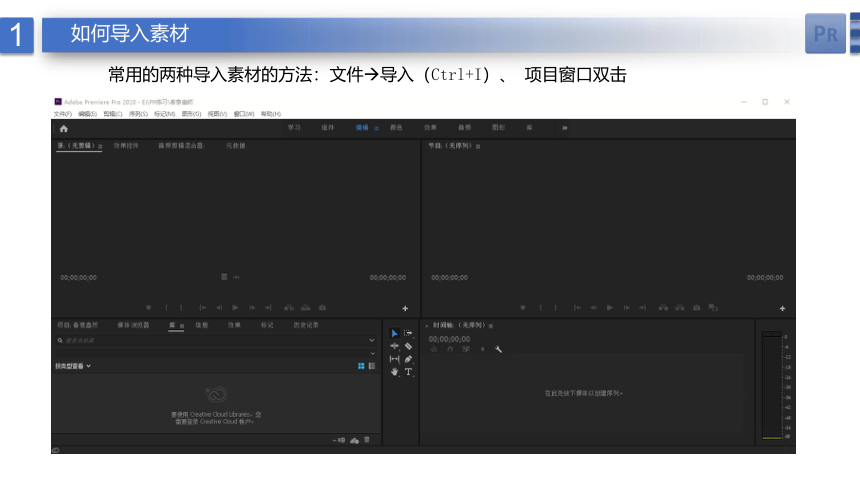Click drag-audio-only icon in Source monitor
The width and height of the screenshot is (860, 484).
[x=236, y=277]
